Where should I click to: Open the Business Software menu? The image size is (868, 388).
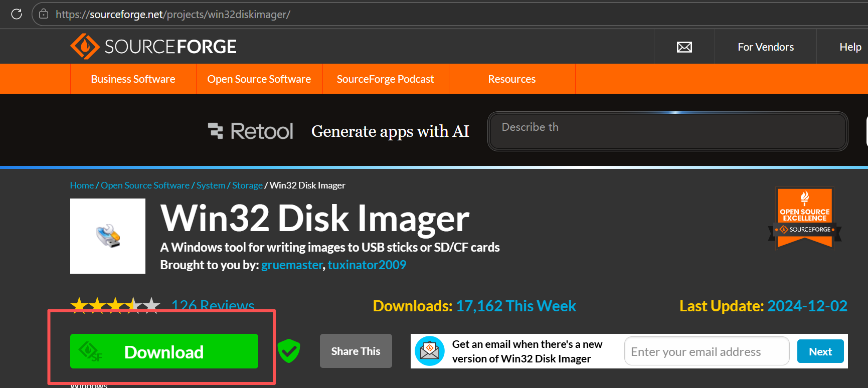[133, 79]
